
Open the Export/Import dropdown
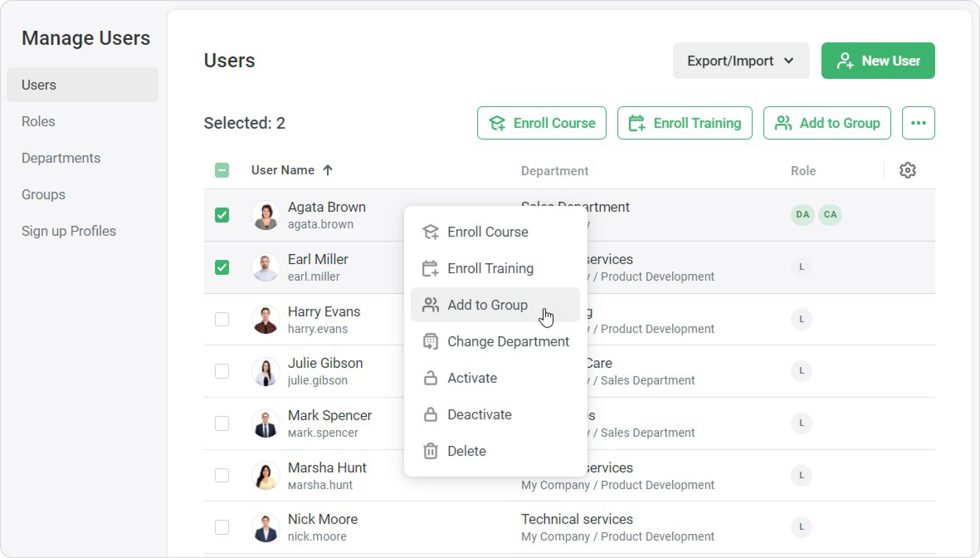click(x=741, y=61)
